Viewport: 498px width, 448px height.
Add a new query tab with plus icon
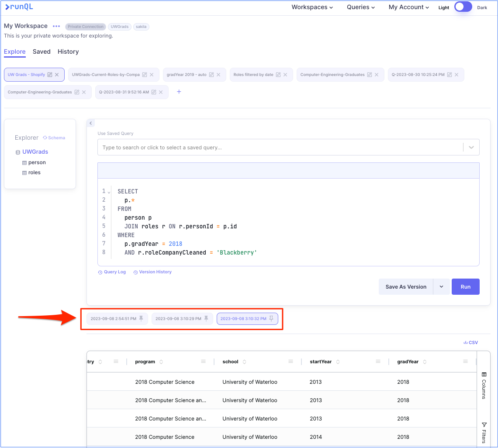tap(179, 92)
